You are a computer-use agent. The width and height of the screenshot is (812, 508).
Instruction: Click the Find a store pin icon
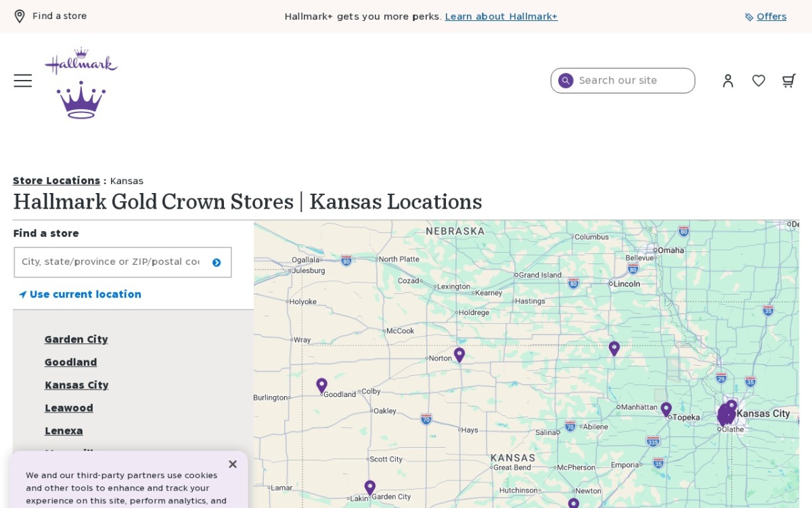[x=20, y=16]
